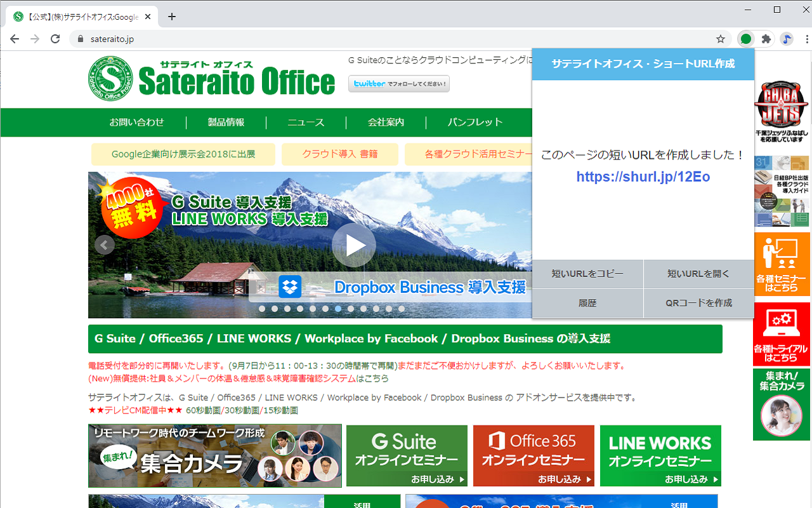Click the G Suite オンラインセミナー banner
812x508 pixels.
(x=407, y=456)
